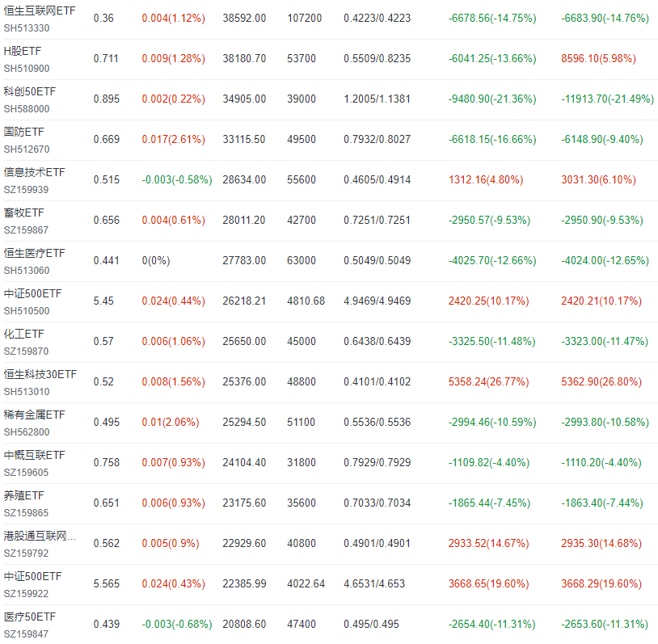This screenshot has width=658, height=644.
Task: Select holding quantity 51100
Action: coord(301,422)
